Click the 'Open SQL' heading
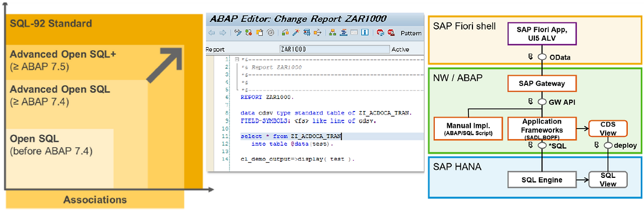 [x=34, y=138]
